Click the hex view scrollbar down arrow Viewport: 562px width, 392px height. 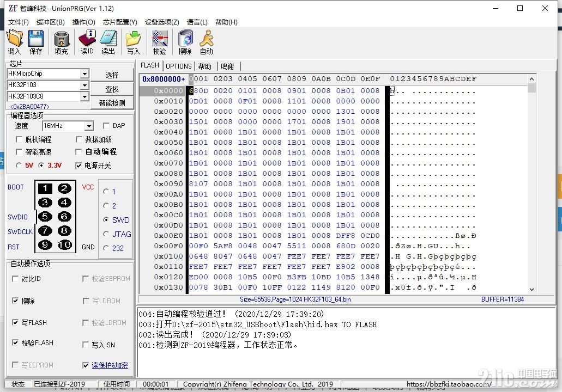tap(531, 289)
